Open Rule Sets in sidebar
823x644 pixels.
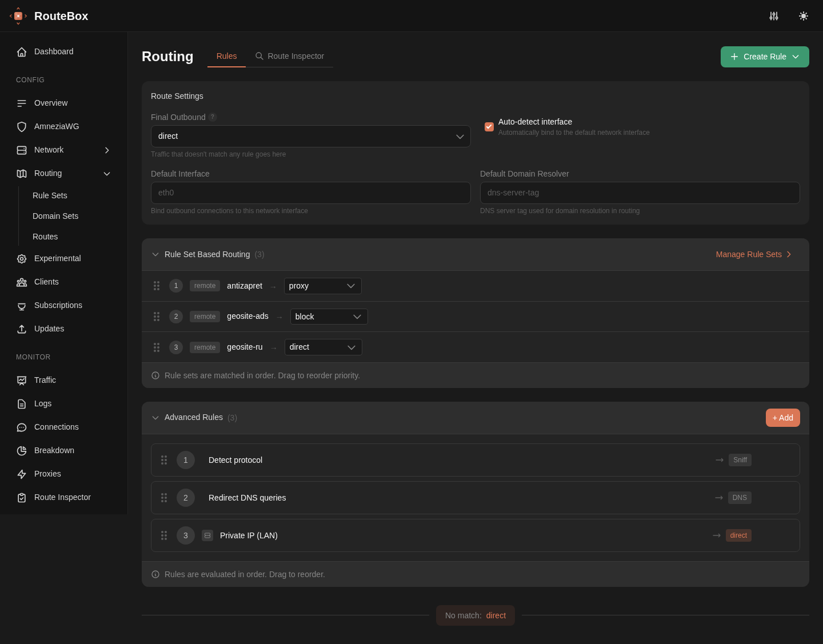50,195
